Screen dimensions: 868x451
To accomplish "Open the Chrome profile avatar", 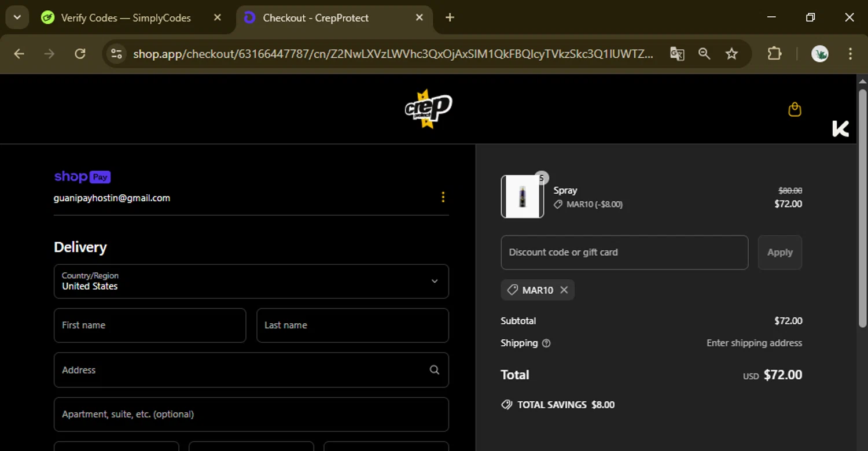I will coord(820,54).
